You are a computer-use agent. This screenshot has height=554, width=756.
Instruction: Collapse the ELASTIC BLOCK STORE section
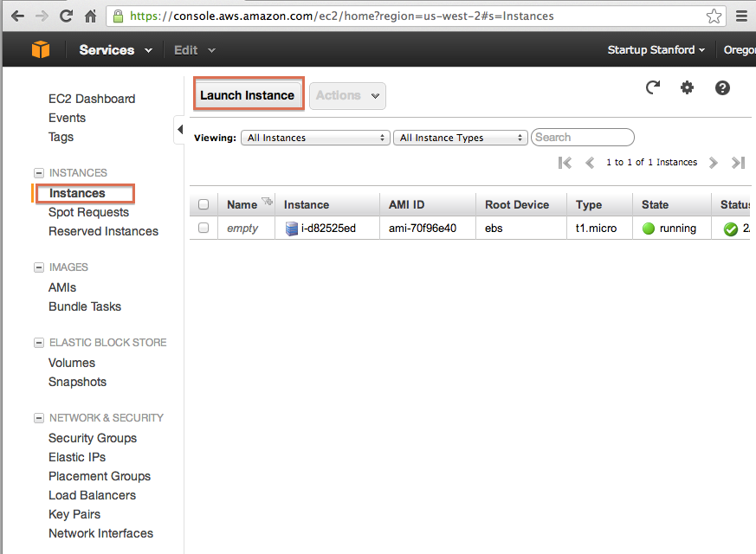39,343
